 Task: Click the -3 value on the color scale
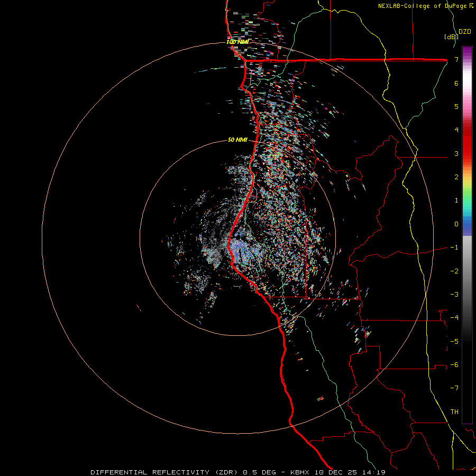(454, 295)
